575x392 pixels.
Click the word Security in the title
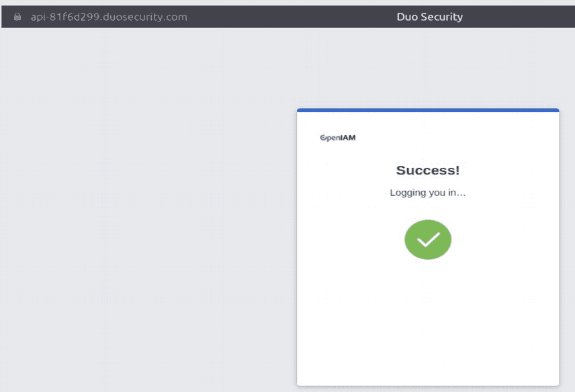441,17
